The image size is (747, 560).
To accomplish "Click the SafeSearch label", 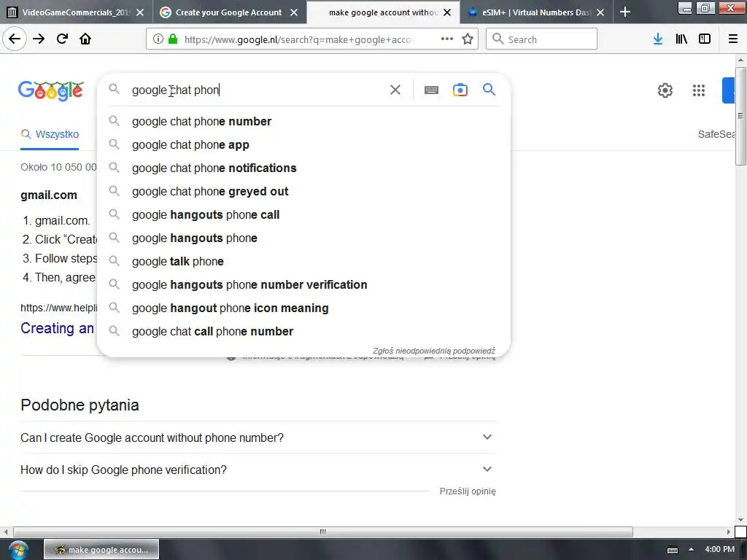I will coord(716,134).
